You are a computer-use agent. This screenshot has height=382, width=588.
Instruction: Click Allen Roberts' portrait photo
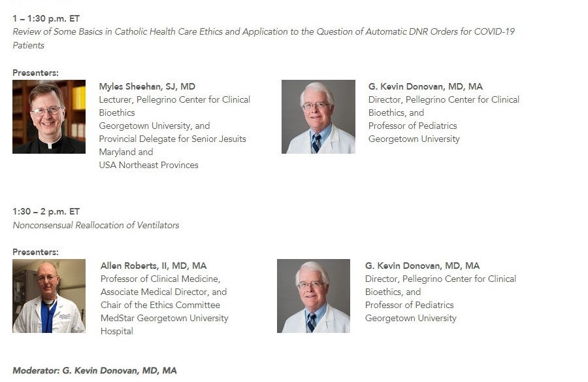coord(49,296)
